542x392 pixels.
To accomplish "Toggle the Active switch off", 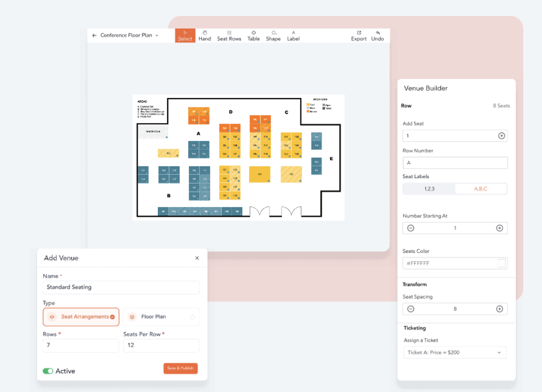I will 48,371.
